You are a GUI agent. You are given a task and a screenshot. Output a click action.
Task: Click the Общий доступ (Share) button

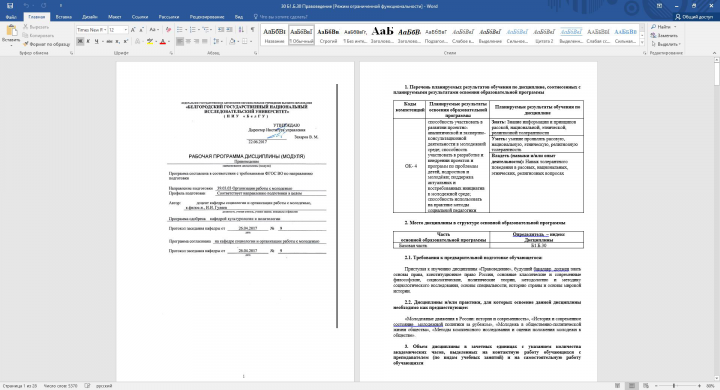point(694,17)
